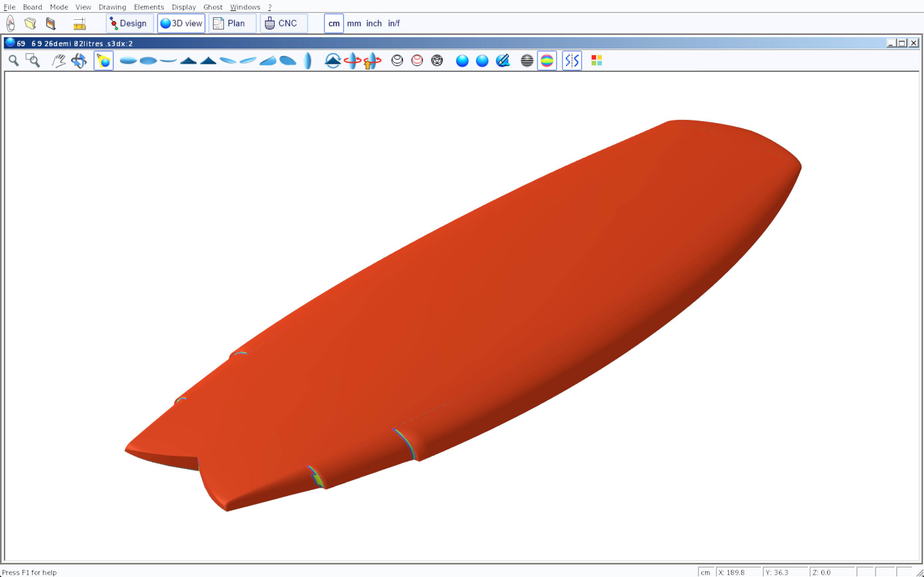The height and width of the screenshot is (577, 924).
Task: Start the rotation with up-arrow icon
Action: coord(372,61)
